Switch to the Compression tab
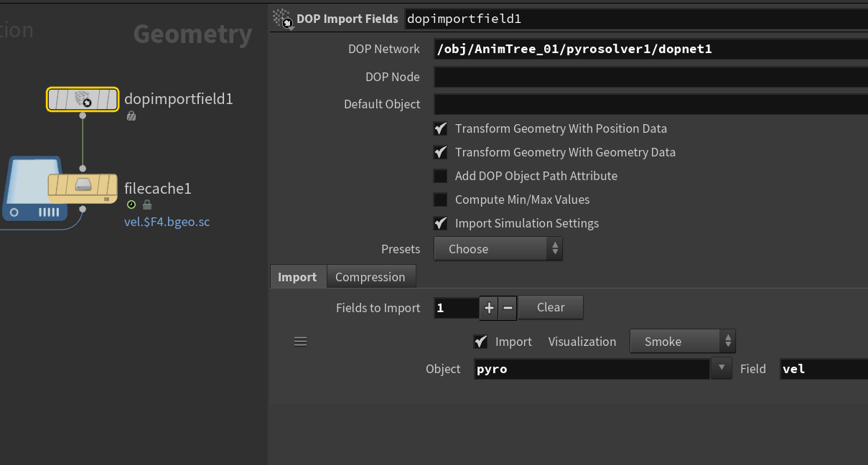Screen dimensions: 868x465 coord(370,277)
